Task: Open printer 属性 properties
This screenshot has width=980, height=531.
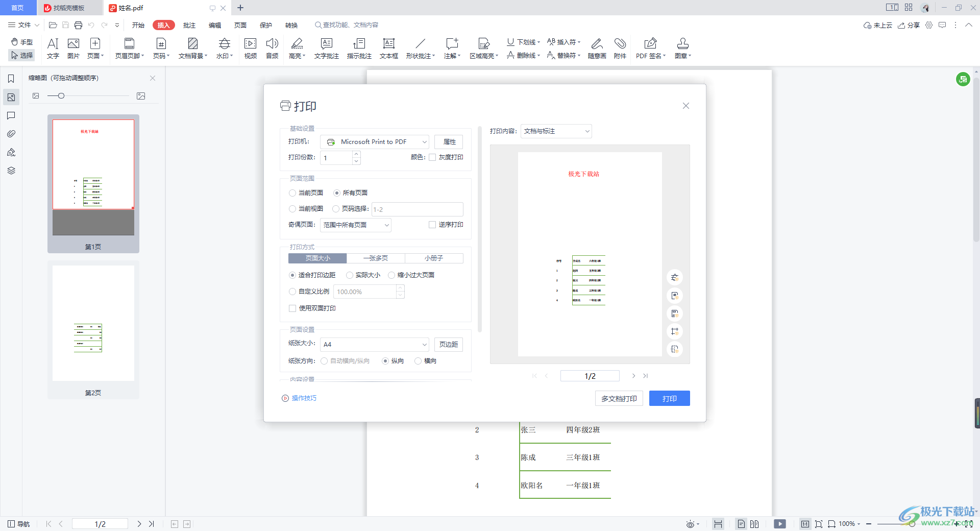Action: 449,142
